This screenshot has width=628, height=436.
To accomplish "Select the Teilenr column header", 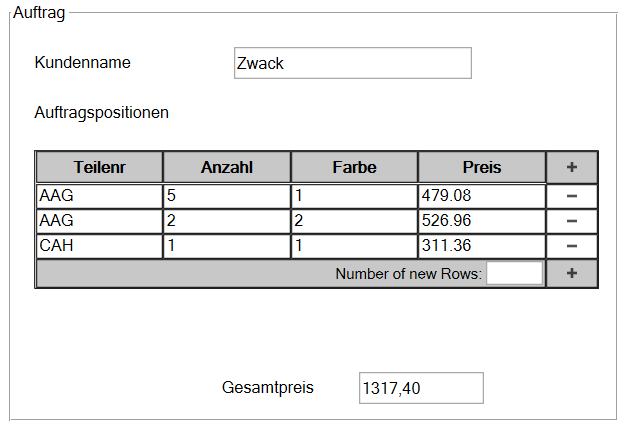I will pos(99,167).
